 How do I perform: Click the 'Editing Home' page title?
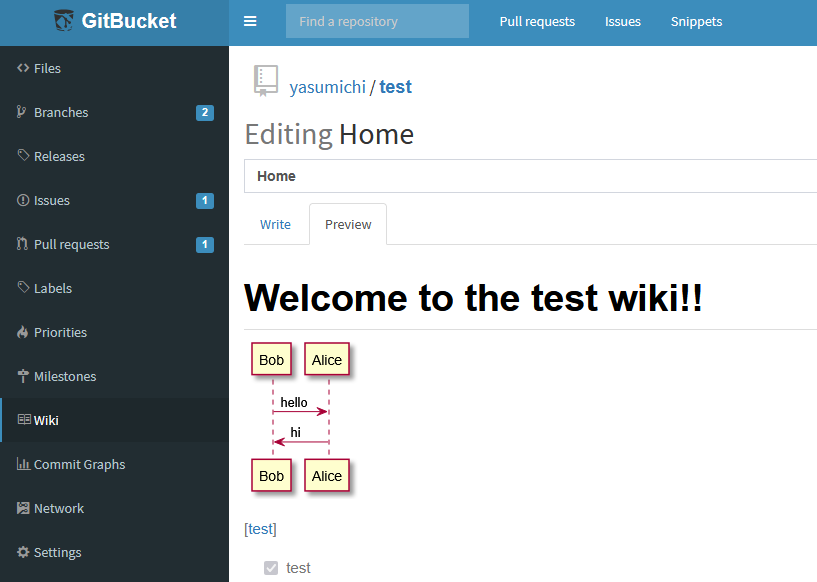329,134
